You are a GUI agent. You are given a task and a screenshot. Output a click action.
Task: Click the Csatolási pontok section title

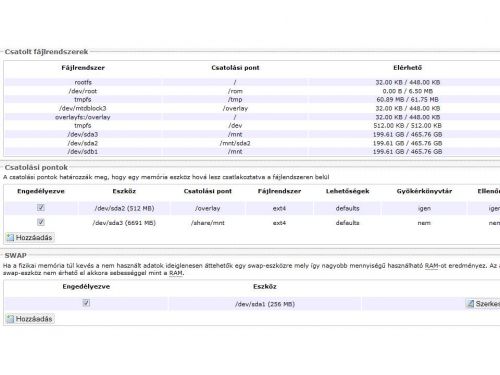tap(36, 167)
